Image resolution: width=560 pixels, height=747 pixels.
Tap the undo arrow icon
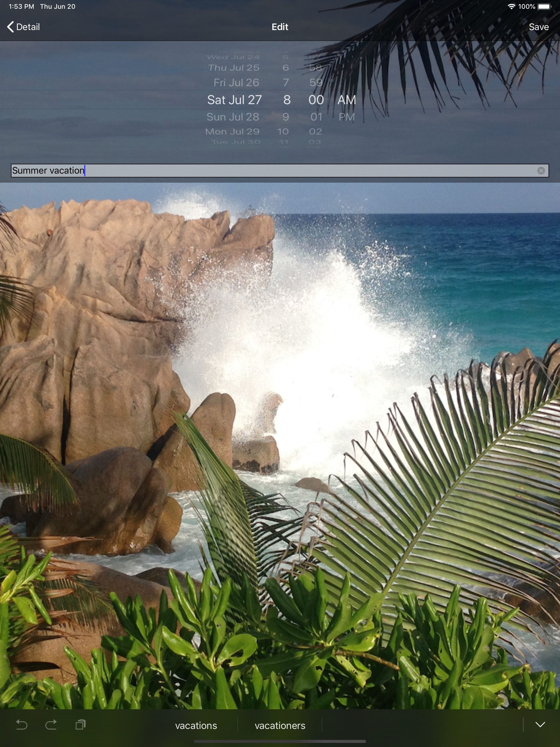click(x=22, y=725)
